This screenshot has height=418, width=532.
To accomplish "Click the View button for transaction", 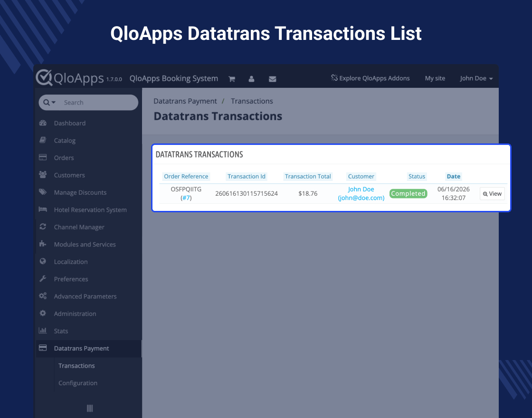I will 492,194.
